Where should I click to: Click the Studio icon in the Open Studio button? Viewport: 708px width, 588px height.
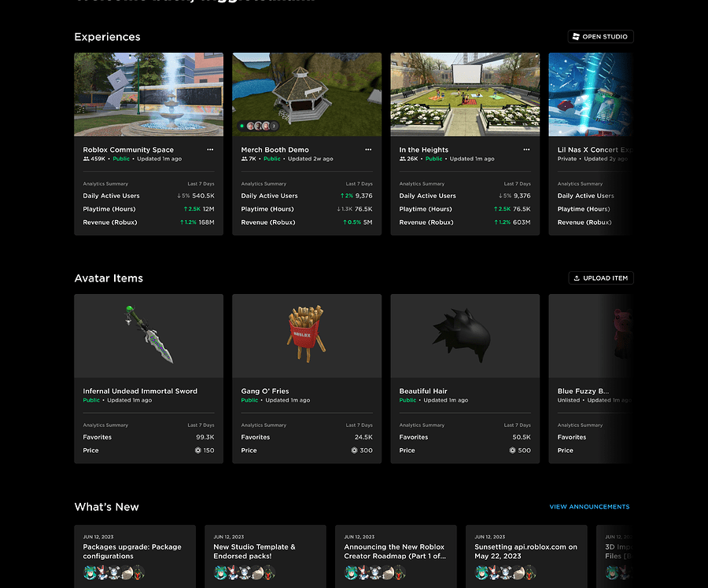pyautogui.click(x=574, y=36)
